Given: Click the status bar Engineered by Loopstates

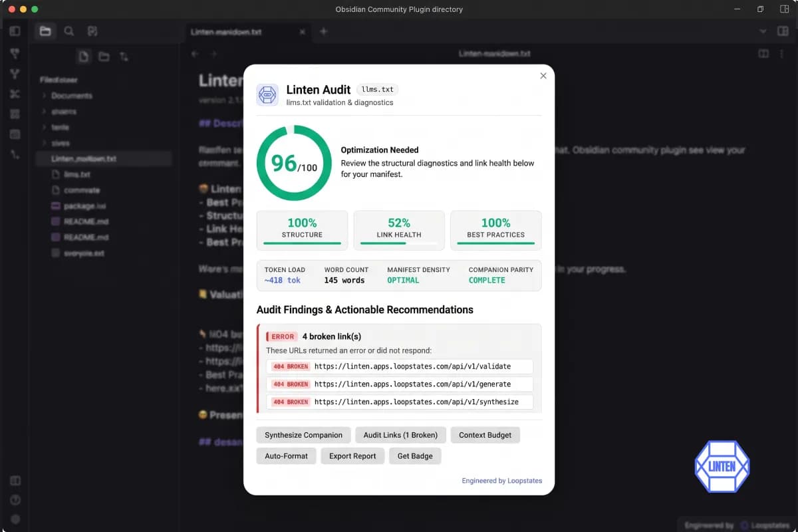Looking at the screenshot, I should point(737,525).
